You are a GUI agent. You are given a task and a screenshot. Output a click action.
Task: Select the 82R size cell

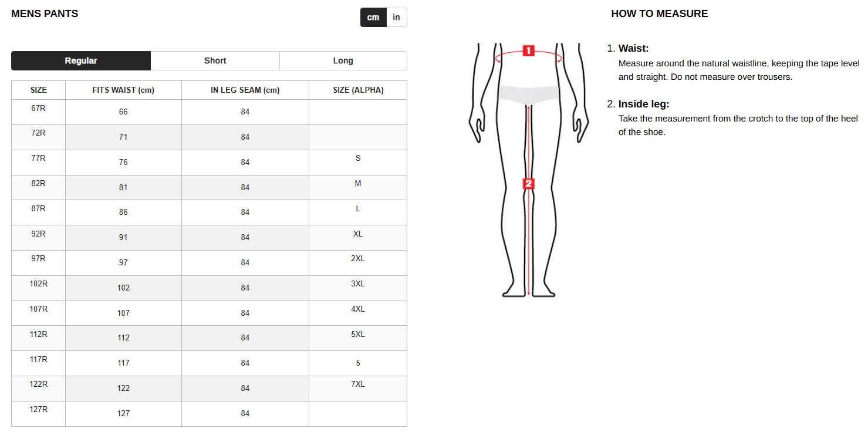coord(39,183)
